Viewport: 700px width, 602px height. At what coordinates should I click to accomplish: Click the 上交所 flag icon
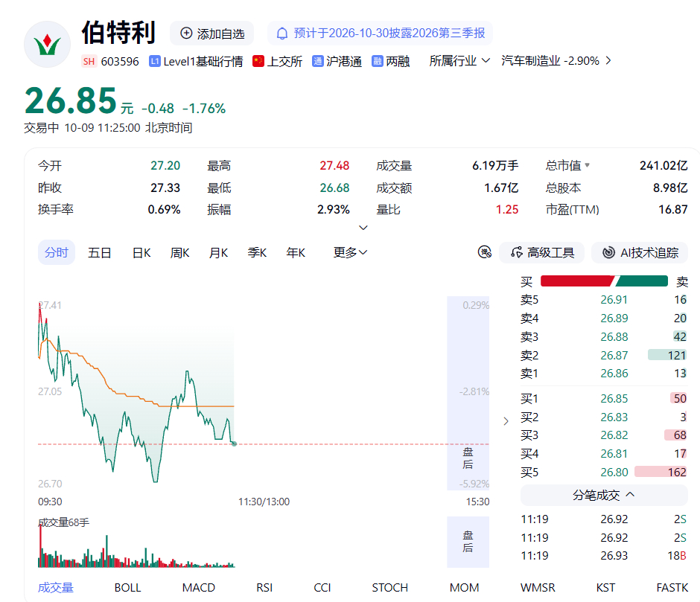click(x=258, y=61)
